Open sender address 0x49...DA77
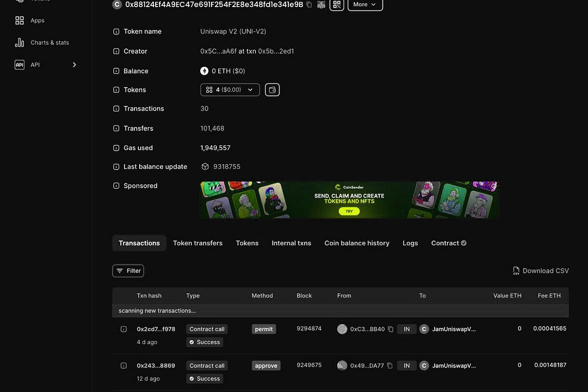 pos(367,366)
